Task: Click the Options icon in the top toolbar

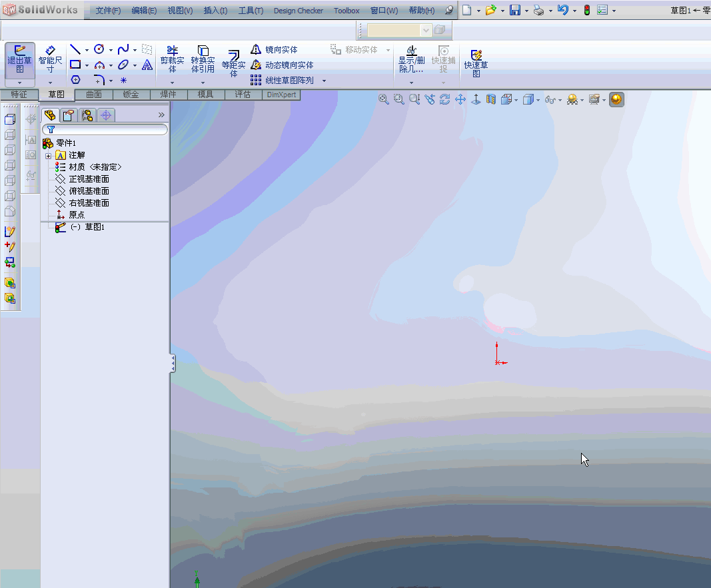Action: pyautogui.click(x=602, y=10)
